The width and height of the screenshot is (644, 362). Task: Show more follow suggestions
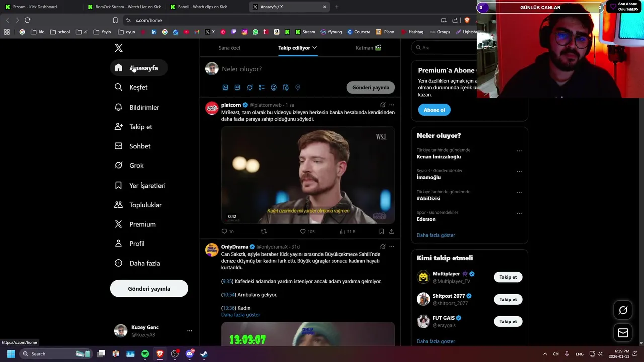pyautogui.click(x=436, y=341)
